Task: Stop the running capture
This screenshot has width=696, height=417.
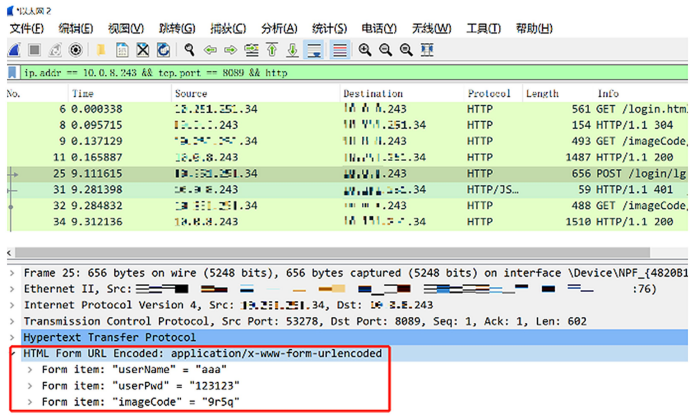Action: 34,50
